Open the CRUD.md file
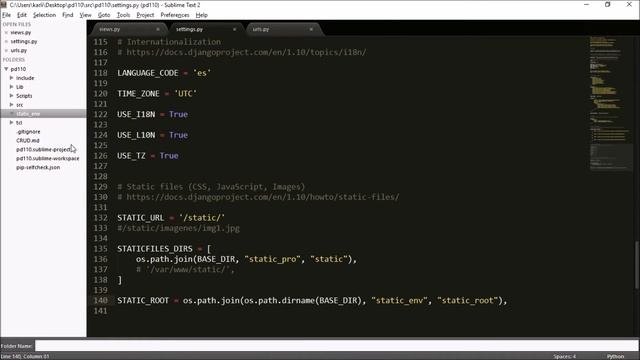Screen dimensions: 640x360 pyautogui.click(x=28, y=140)
